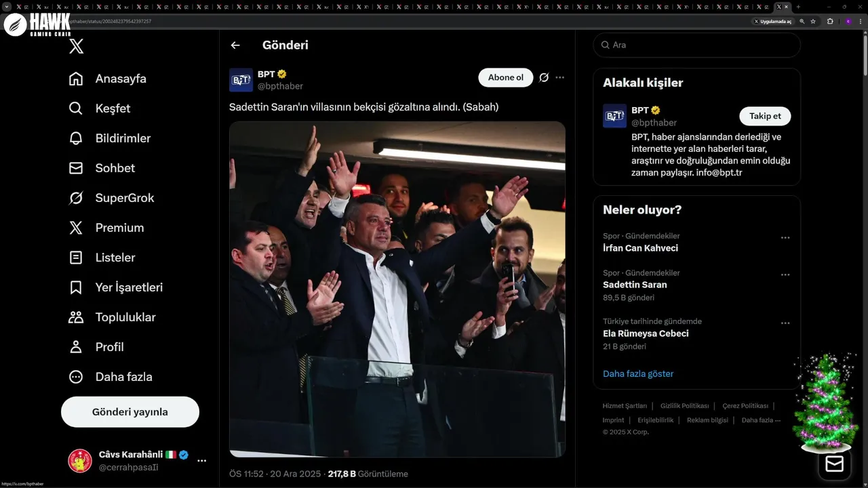Click browser bookmark star icon

(813, 22)
